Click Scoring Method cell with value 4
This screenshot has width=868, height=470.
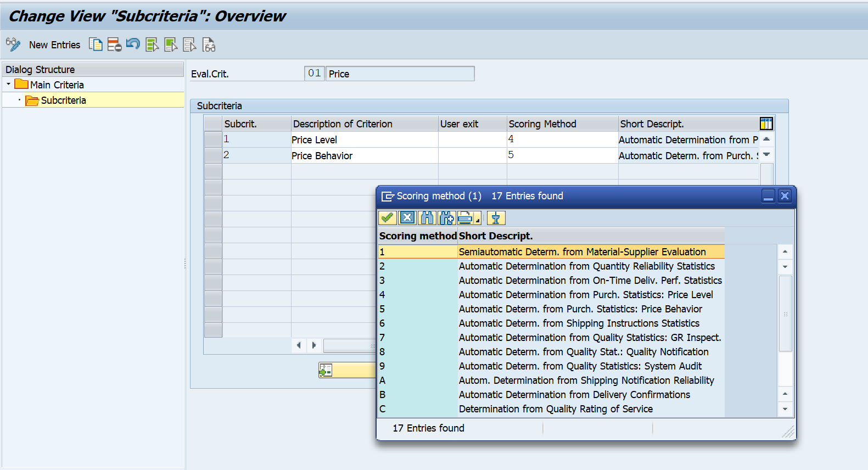pos(562,139)
